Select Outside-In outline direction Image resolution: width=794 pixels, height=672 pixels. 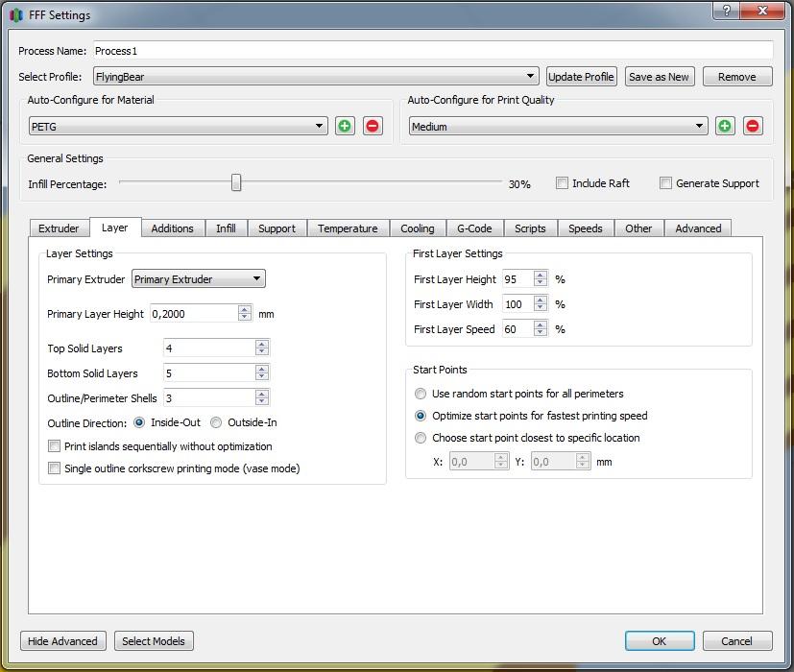216,422
